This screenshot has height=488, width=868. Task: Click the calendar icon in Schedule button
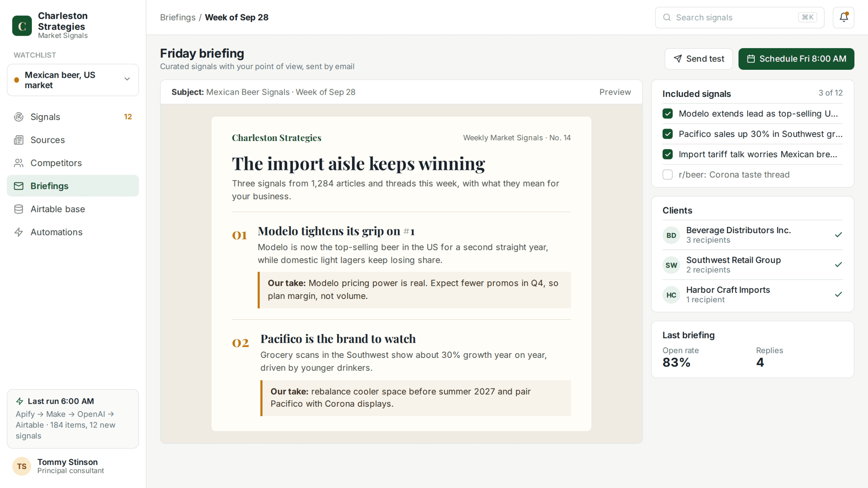pos(751,59)
